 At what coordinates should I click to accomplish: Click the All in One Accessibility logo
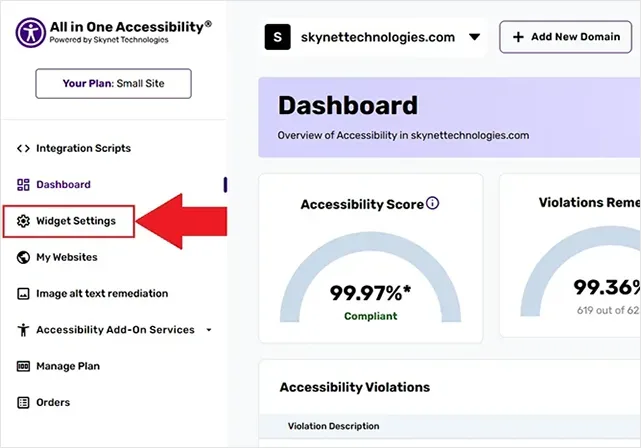[x=30, y=31]
